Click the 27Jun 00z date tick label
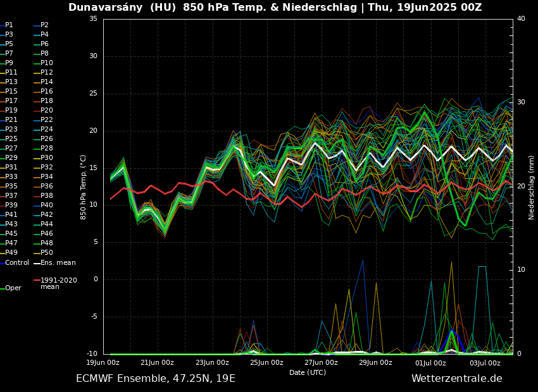 (x=321, y=363)
